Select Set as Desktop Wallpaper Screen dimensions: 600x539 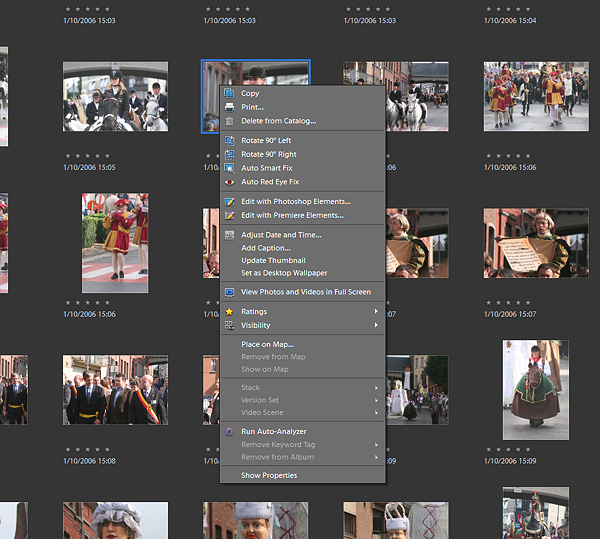point(284,273)
